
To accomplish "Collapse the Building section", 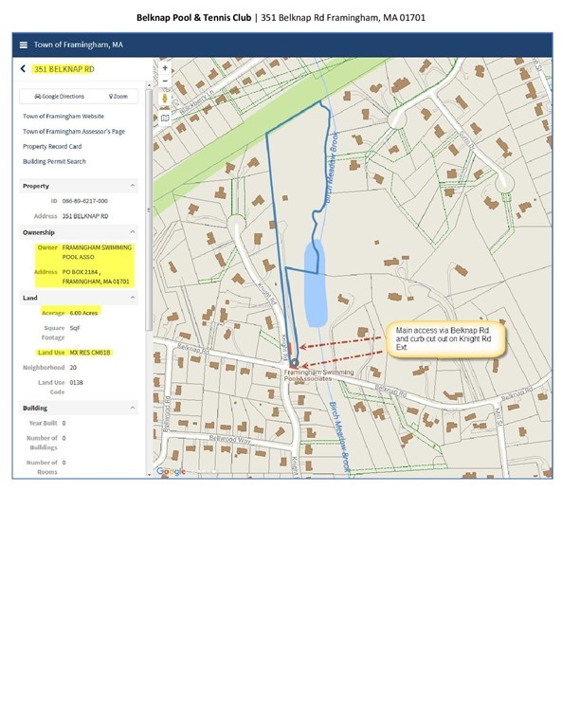I will tap(133, 409).
